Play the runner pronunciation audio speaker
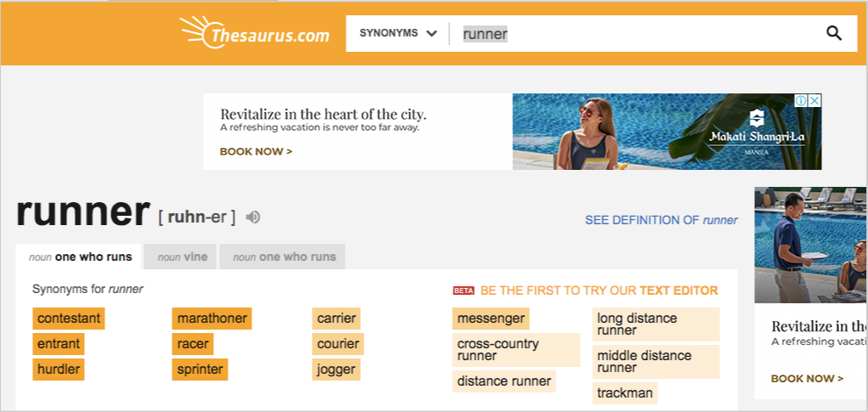Image resolution: width=868 pixels, height=412 pixels. tap(253, 217)
